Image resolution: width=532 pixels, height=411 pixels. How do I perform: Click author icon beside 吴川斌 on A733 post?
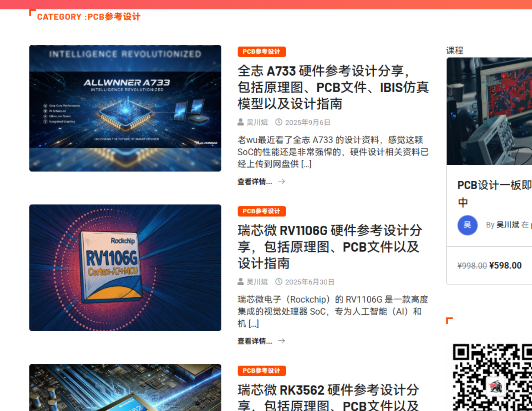click(240, 122)
